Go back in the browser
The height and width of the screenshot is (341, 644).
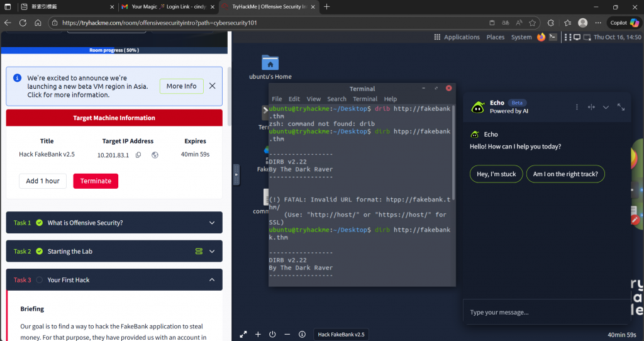point(8,23)
